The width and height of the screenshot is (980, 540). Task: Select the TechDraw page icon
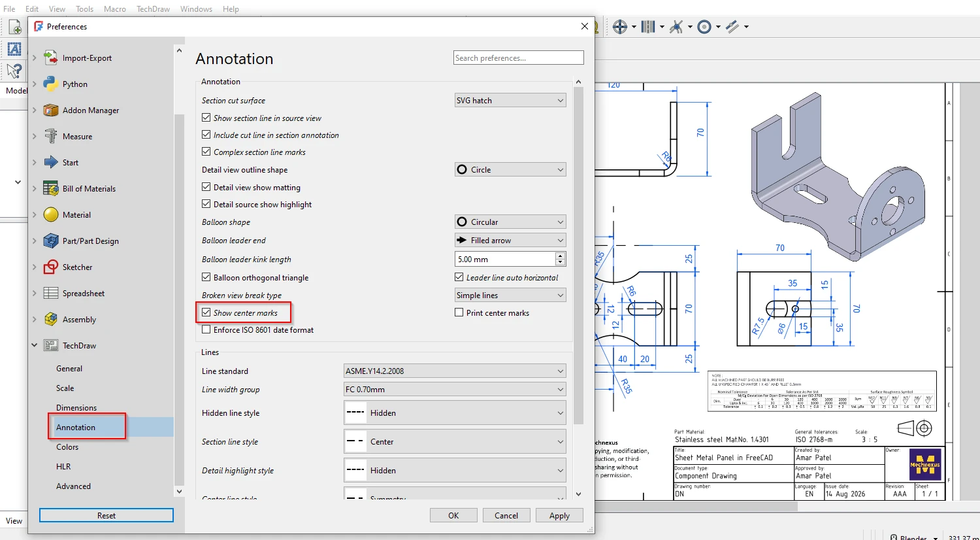click(51, 345)
